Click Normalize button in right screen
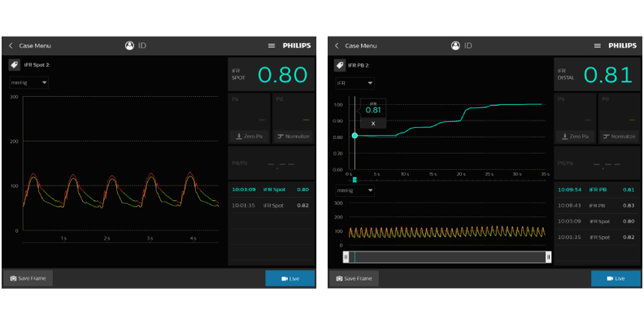 (x=620, y=137)
